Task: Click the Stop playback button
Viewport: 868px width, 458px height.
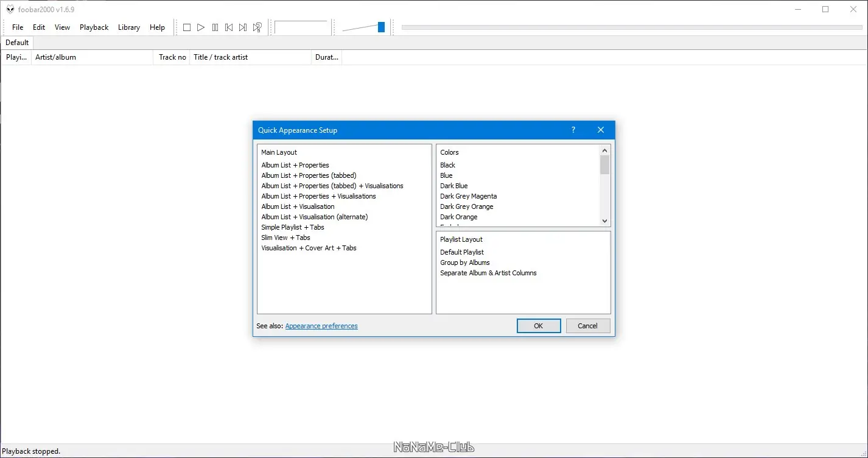Action: click(x=187, y=27)
